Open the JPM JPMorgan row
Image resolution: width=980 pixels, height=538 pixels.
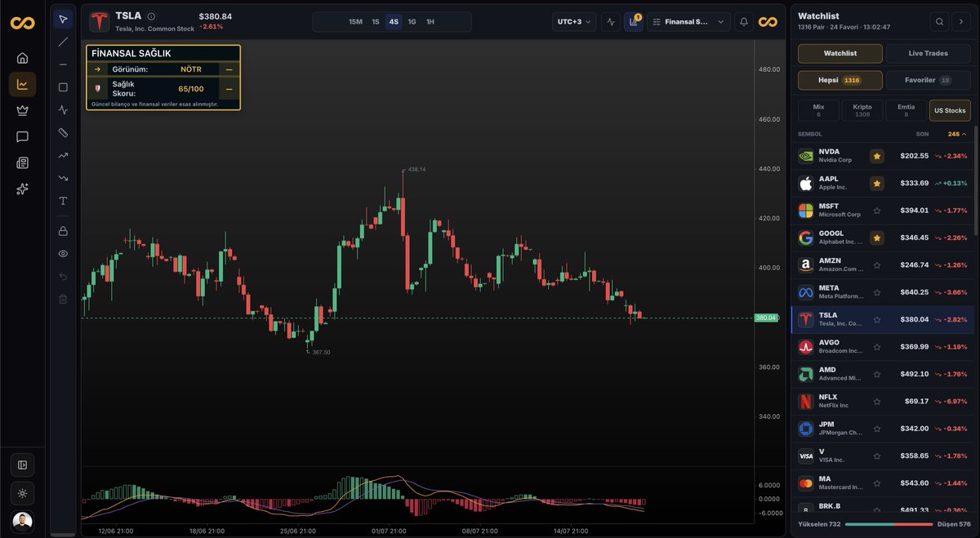[x=883, y=429]
